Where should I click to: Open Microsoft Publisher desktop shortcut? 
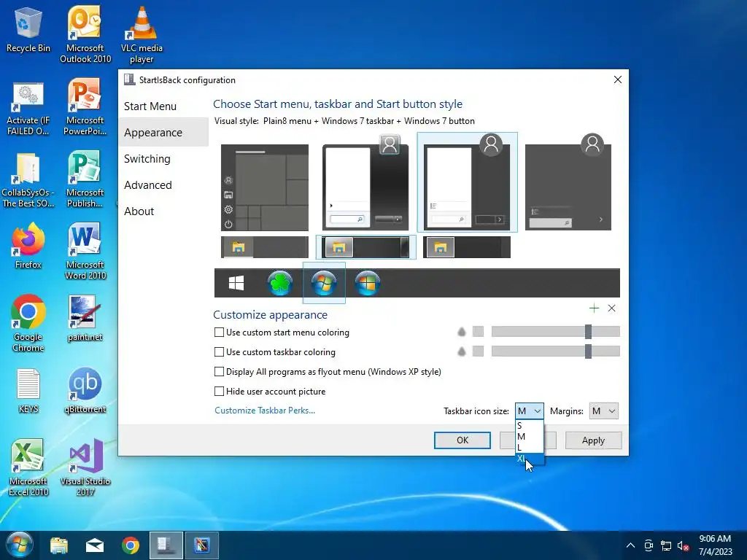[x=85, y=179]
